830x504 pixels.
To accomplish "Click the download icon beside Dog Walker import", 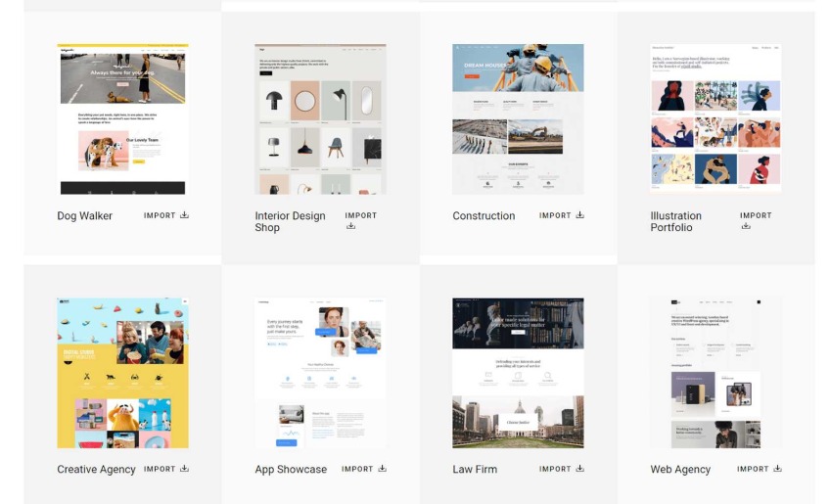I will (x=184, y=215).
